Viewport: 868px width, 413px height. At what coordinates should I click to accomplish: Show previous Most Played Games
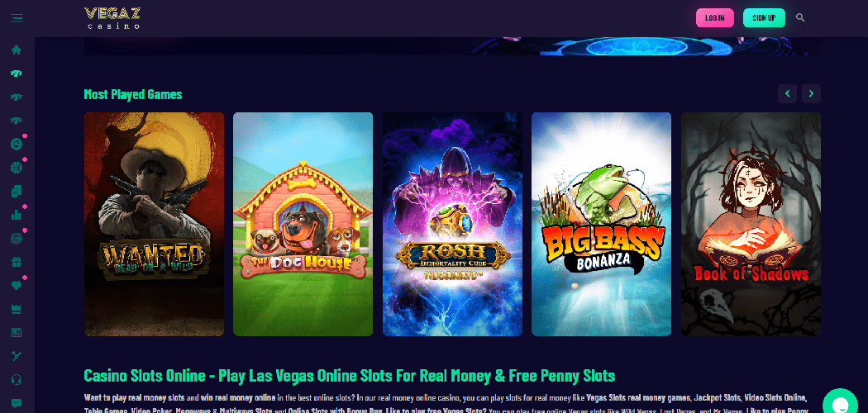(787, 93)
